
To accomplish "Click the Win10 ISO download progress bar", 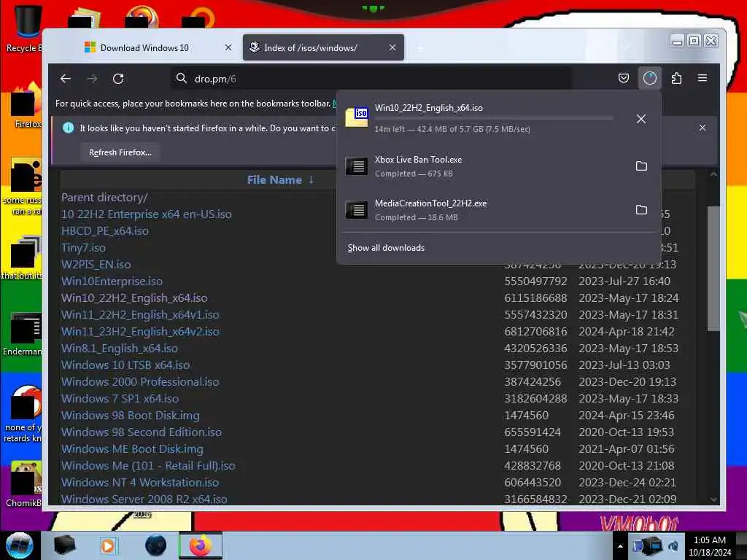I will 494,117.
